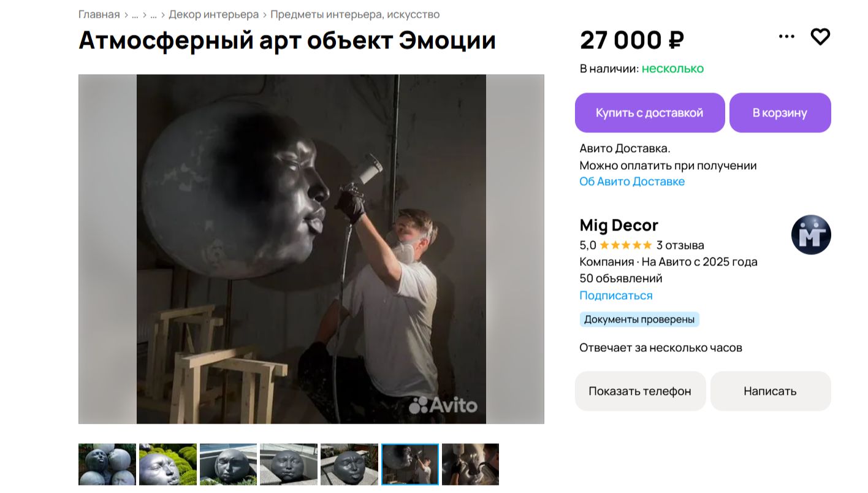
Task: Click the Mig Decor seller avatar logo
Action: click(811, 235)
